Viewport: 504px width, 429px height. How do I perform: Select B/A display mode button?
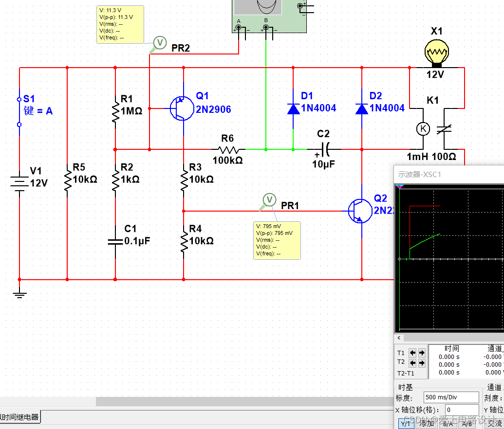pos(448,424)
